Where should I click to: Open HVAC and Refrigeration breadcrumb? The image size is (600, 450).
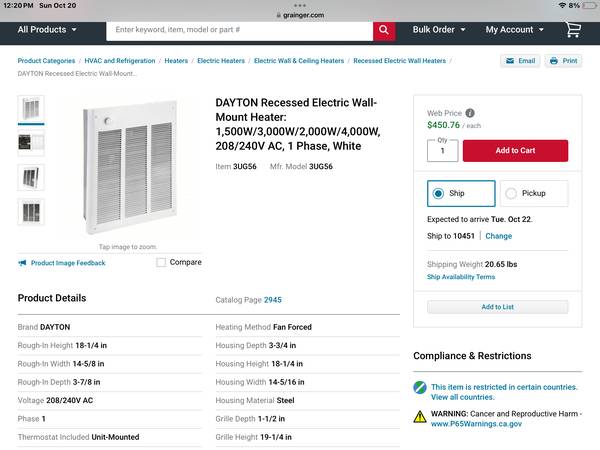120,60
